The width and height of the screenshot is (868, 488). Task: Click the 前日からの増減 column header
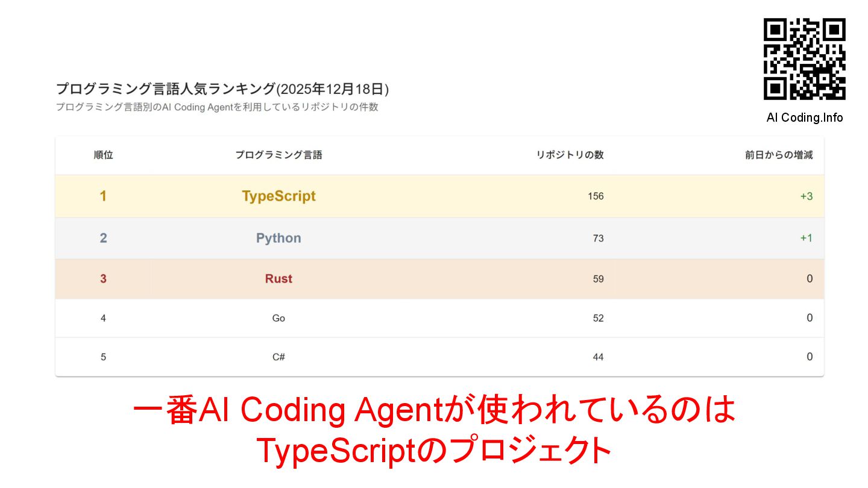[778, 155]
